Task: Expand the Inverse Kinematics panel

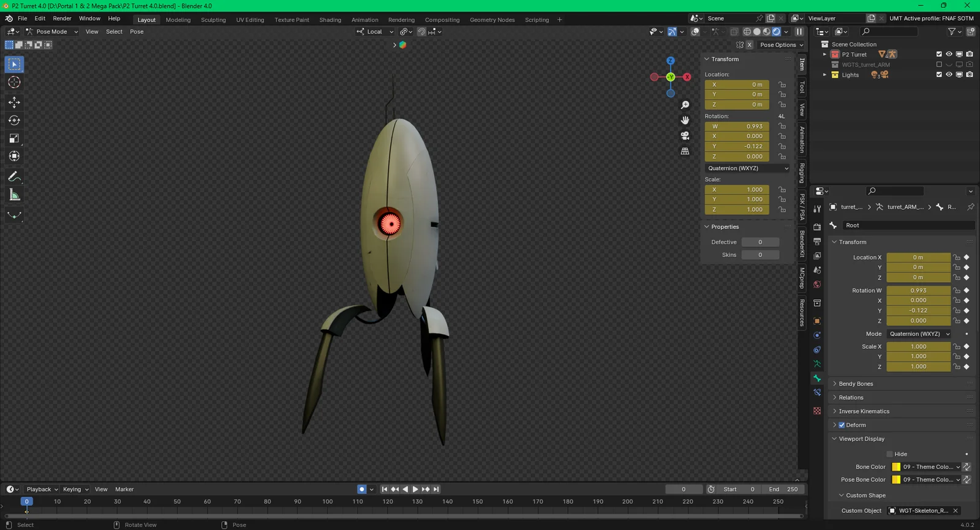Action: point(863,411)
